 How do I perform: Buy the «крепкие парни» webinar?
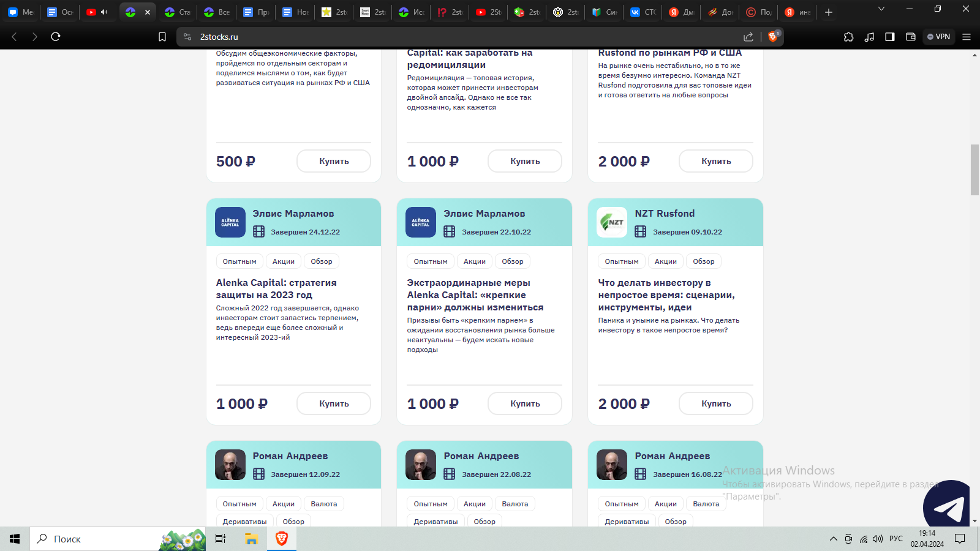[525, 403]
